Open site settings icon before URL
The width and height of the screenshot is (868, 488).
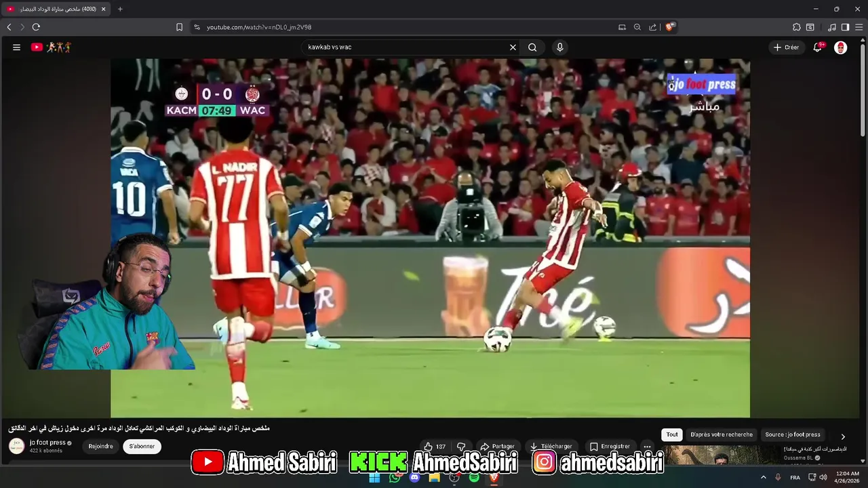(x=197, y=27)
